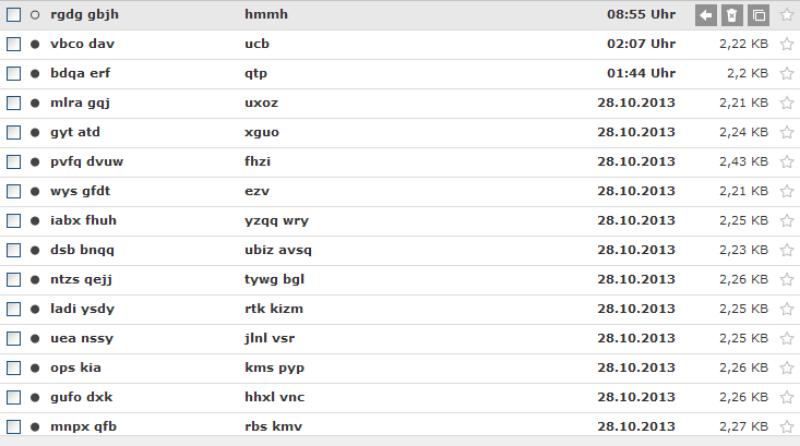
Task: Toggle read status dot of ops kia
Action: tap(35, 368)
